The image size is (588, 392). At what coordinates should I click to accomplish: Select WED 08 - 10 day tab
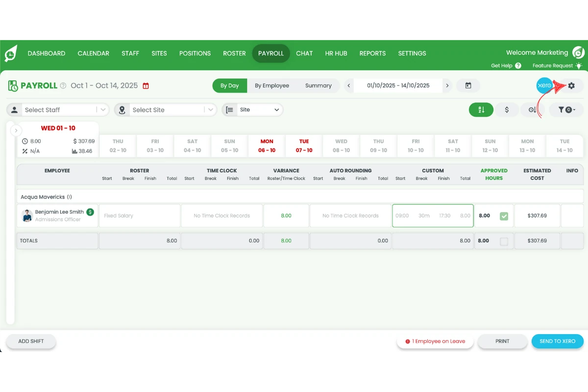point(341,146)
